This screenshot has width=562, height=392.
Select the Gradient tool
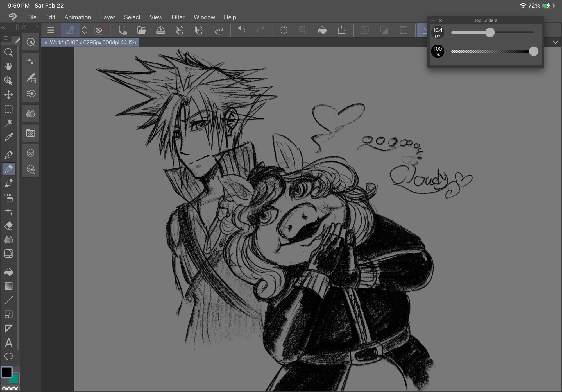coord(9,286)
